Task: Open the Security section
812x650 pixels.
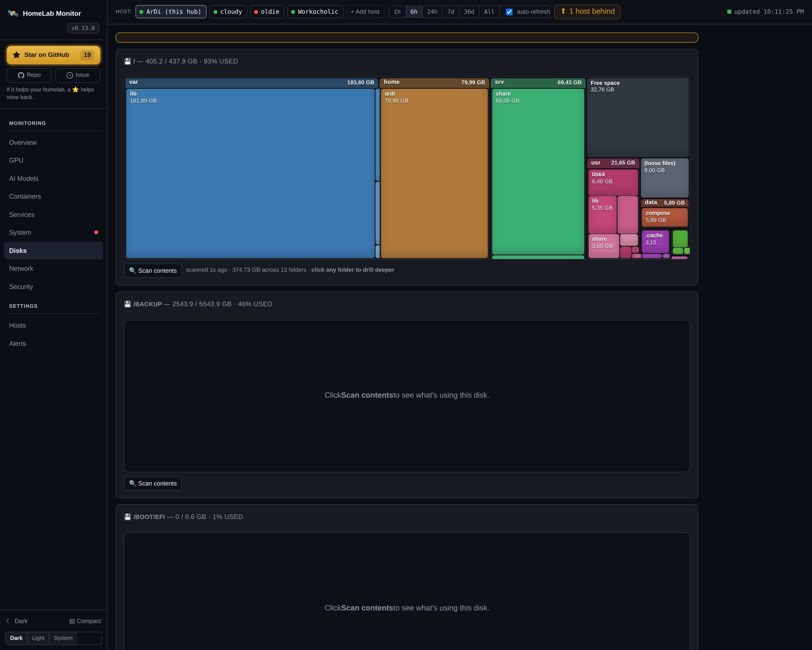Action: coord(54,287)
